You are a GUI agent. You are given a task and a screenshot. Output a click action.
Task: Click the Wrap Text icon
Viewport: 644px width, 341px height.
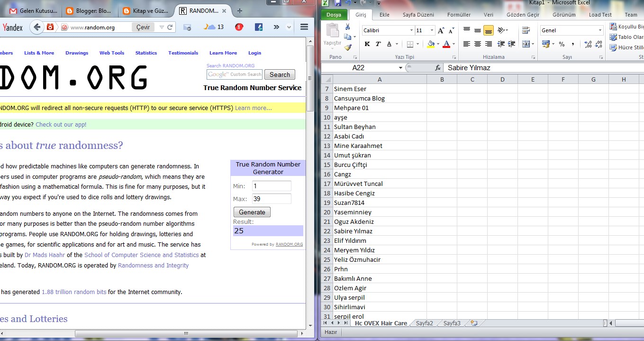tap(526, 30)
